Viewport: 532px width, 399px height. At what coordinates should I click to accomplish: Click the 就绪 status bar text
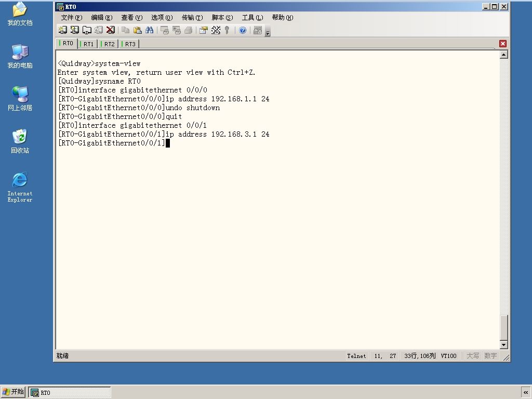coord(62,355)
